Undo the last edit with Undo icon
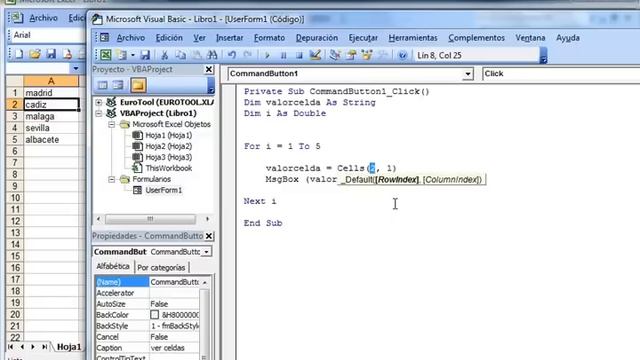Screen dimensions: 640x360 (x=232, y=55)
